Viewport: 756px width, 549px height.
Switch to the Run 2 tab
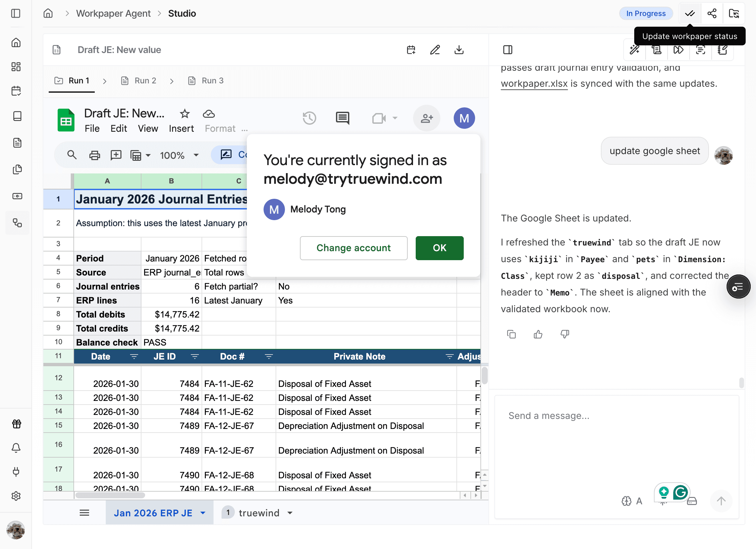pyautogui.click(x=145, y=80)
